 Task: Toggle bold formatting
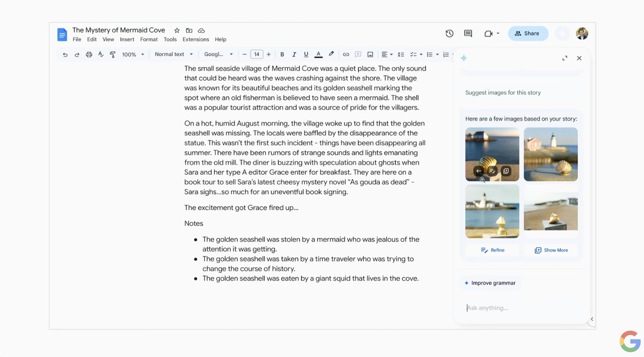point(282,54)
